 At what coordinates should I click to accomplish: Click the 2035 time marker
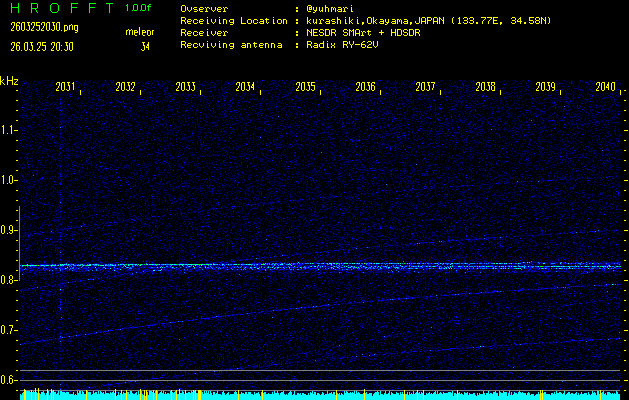[306, 87]
